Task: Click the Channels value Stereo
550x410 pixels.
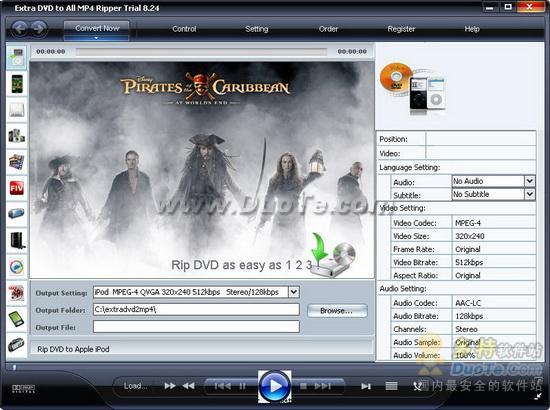Action: pyautogui.click(x=466, y=329)
